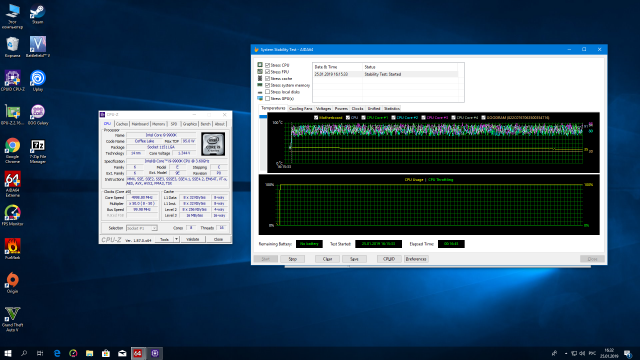Screen dimensions: 640x360
Task: Launch Google Chrome from the desktop
Action: point(12,150)
